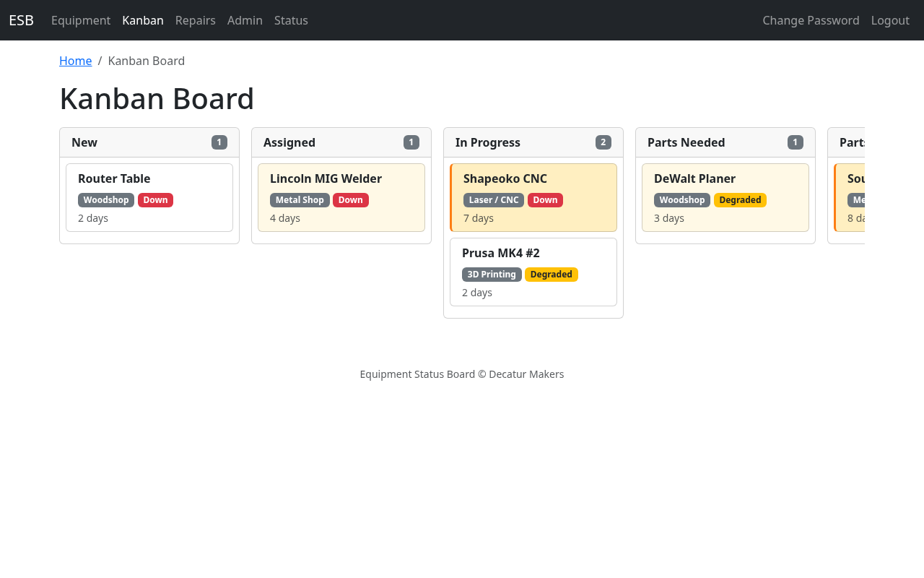Select the Shapeoko CNC card
Screen dimensions: 924x578
533,197
